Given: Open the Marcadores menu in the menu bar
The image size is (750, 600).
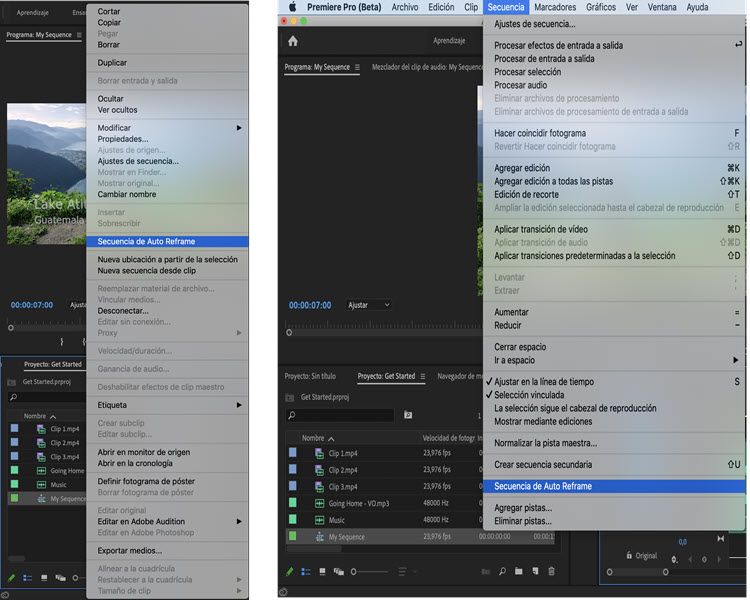Looking at the screenshot, I should pyautogui.click(x=555, y=7).
